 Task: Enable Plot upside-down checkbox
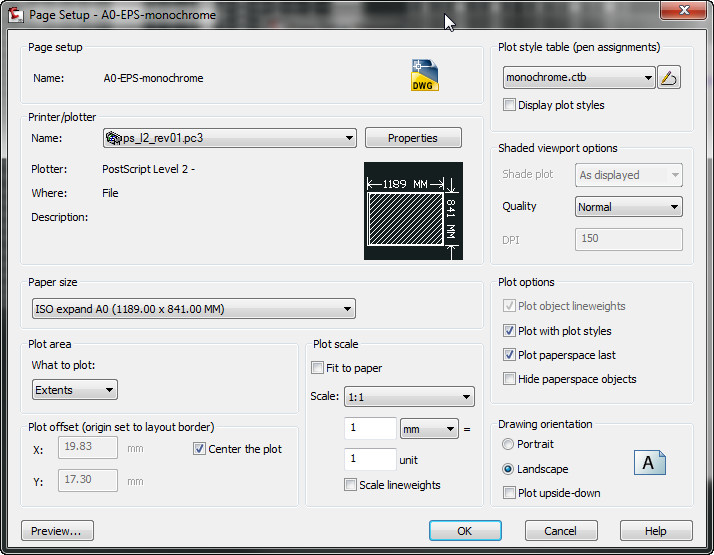(x=509, y=493)
